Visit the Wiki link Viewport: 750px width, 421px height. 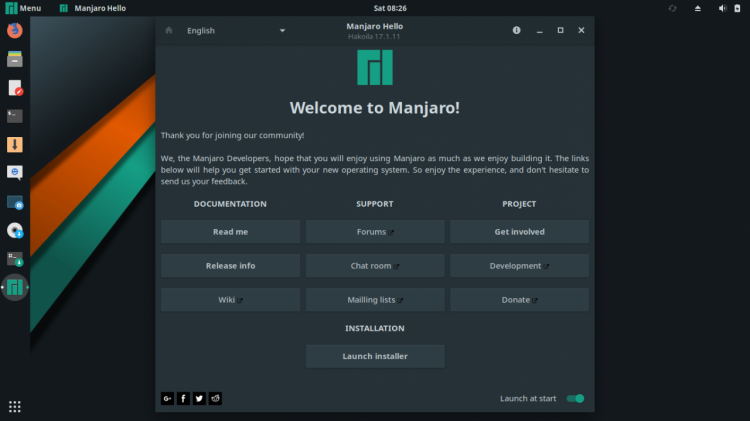point(231,299)
